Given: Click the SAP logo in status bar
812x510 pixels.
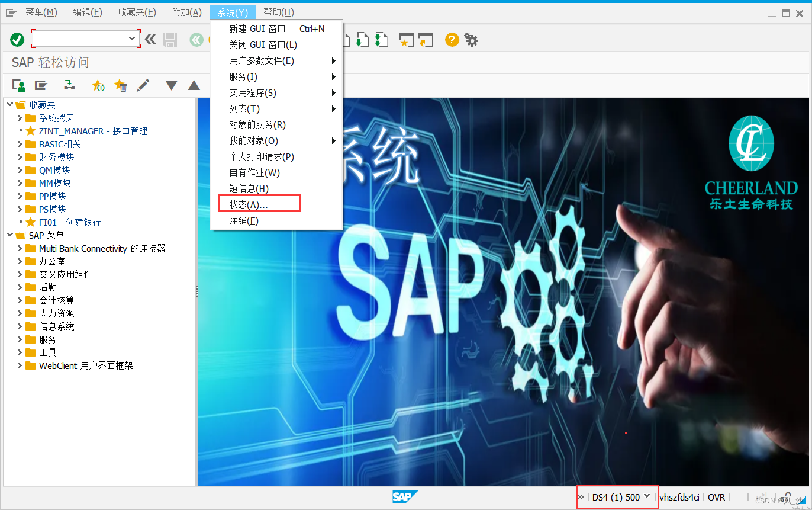Looking at the screenshot, I should 405,497.
